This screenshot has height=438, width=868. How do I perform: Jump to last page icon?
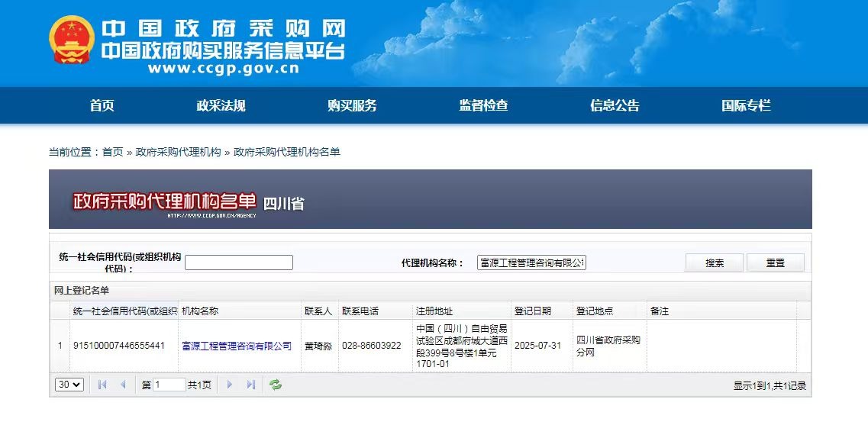250,385
